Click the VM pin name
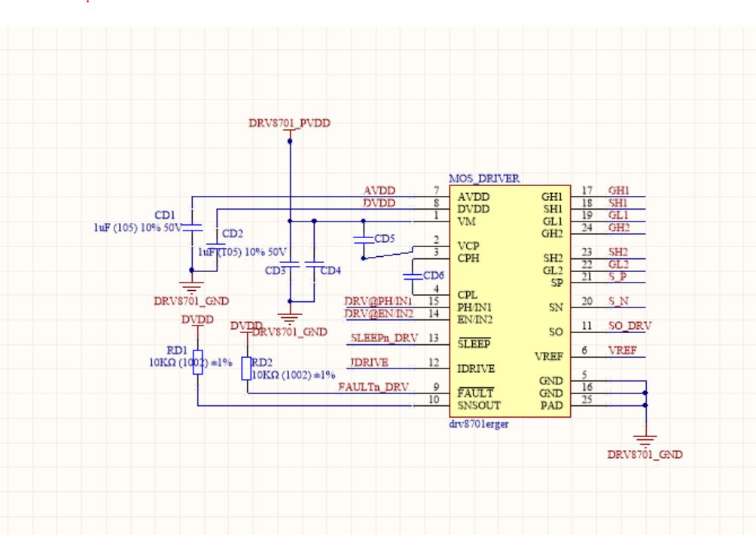The image size is (756, 535). pos(466,222)
